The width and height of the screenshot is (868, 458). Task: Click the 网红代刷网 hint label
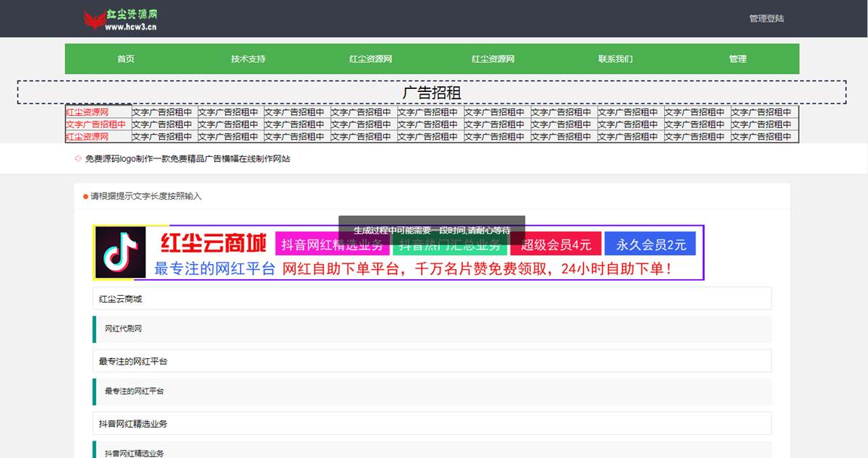coord(123,329)
